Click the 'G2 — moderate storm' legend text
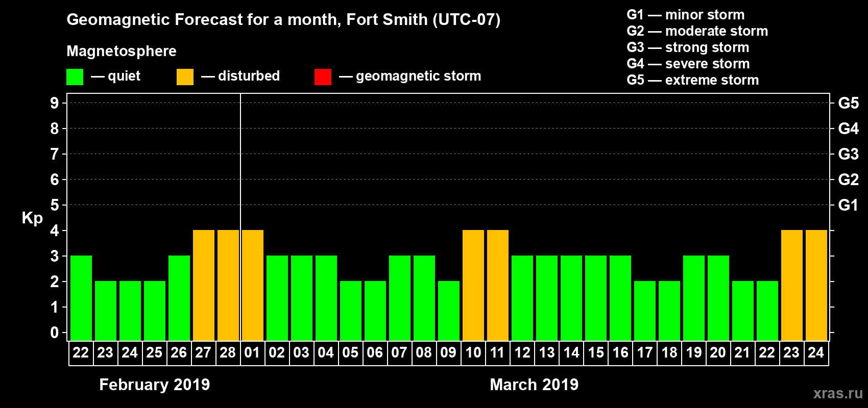 point(697,31)
